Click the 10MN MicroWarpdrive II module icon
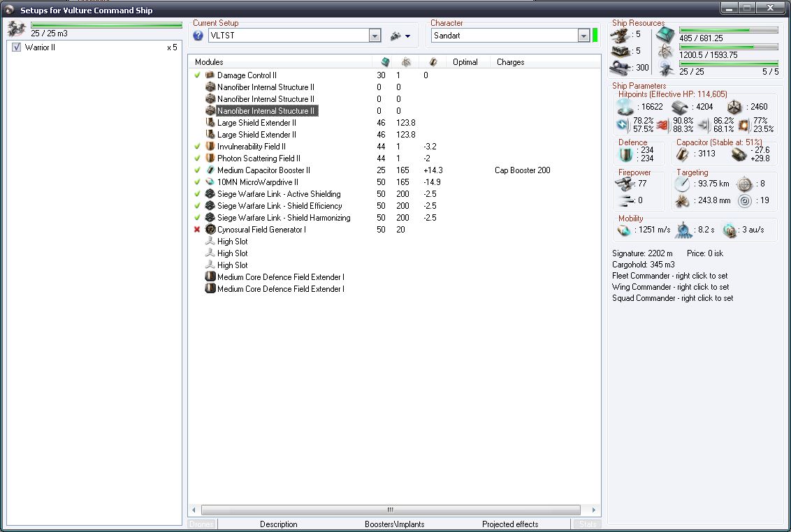The width and height of the screenshot is (791, 532). [x=210, y=182]
